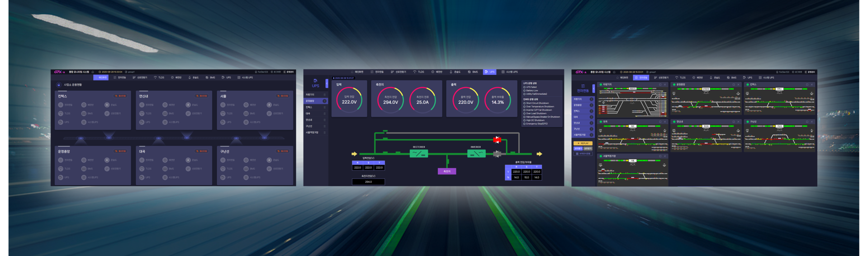868x256 pixels.
Task: Click the purple 축전지 block in diagram
Action: coord(447,171)
